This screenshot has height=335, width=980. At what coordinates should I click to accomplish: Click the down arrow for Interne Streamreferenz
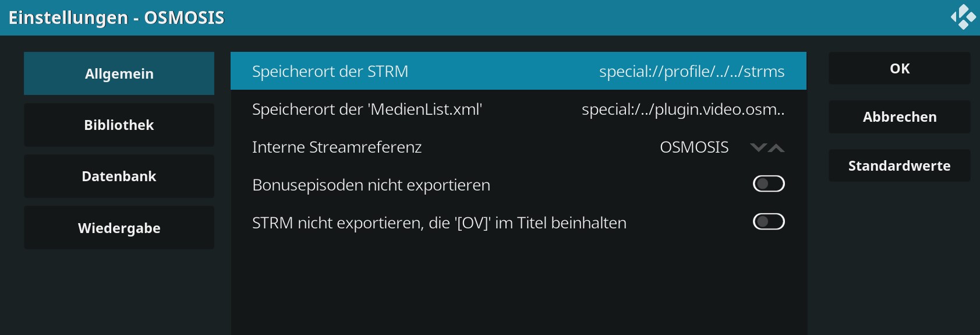(758, 147)
